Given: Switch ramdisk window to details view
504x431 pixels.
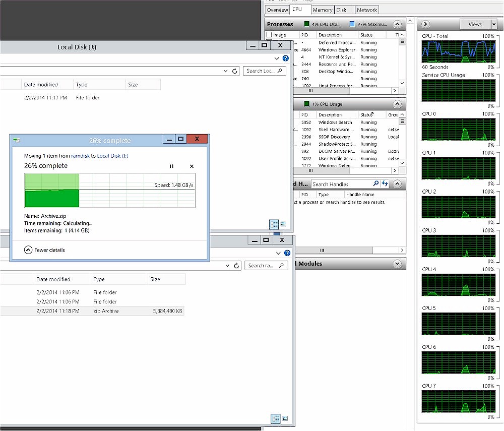Looking at the screenshot, I should [276, 418].
